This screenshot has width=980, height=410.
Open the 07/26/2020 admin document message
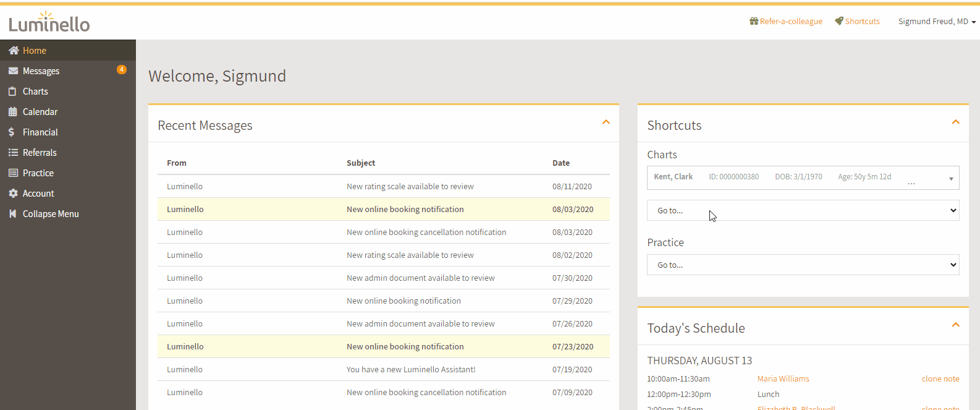384,323
